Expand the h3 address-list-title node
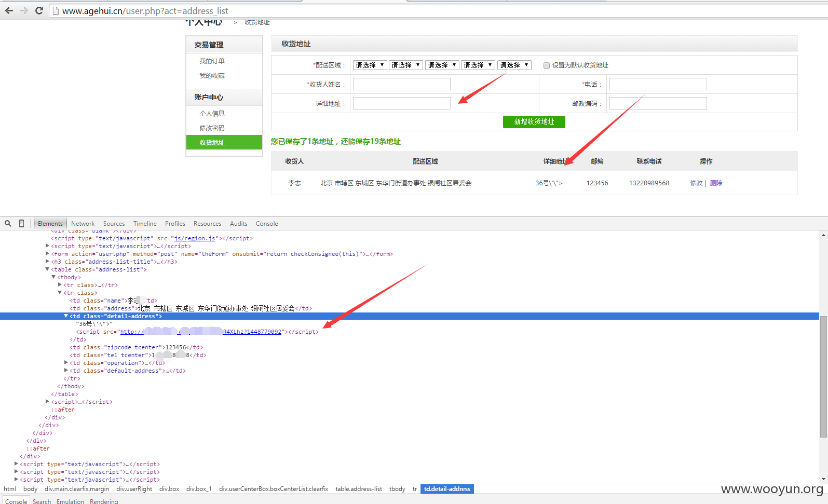The width and height of the screenshot is (828, 504). (x=47, y=262)
